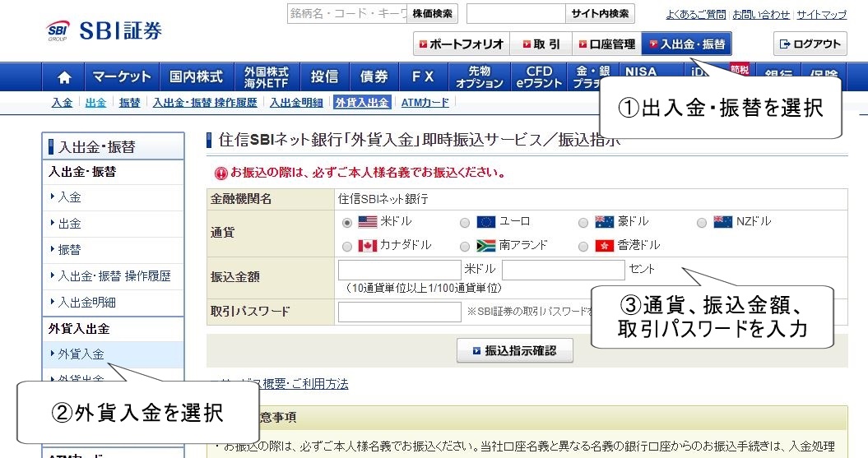Open the 入出金・振替 header button
The width and height of the screenshot is (868, 458).
pyautogui.click(x=686, y=44)
